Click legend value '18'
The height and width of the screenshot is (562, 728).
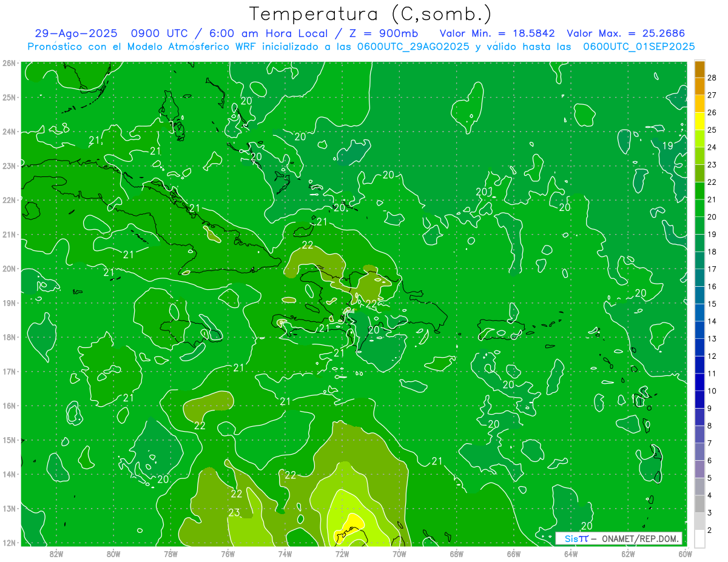point(712,252)
